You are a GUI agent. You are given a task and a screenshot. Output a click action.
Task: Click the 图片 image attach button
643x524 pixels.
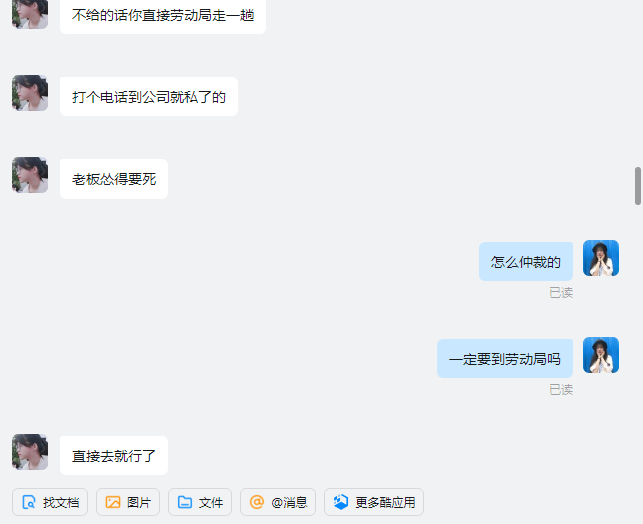[128, 502]
